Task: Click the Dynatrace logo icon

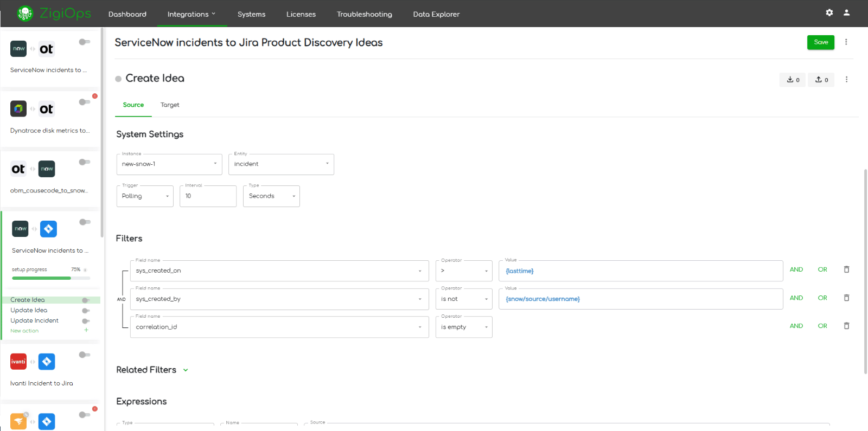Action: point(18,109)
